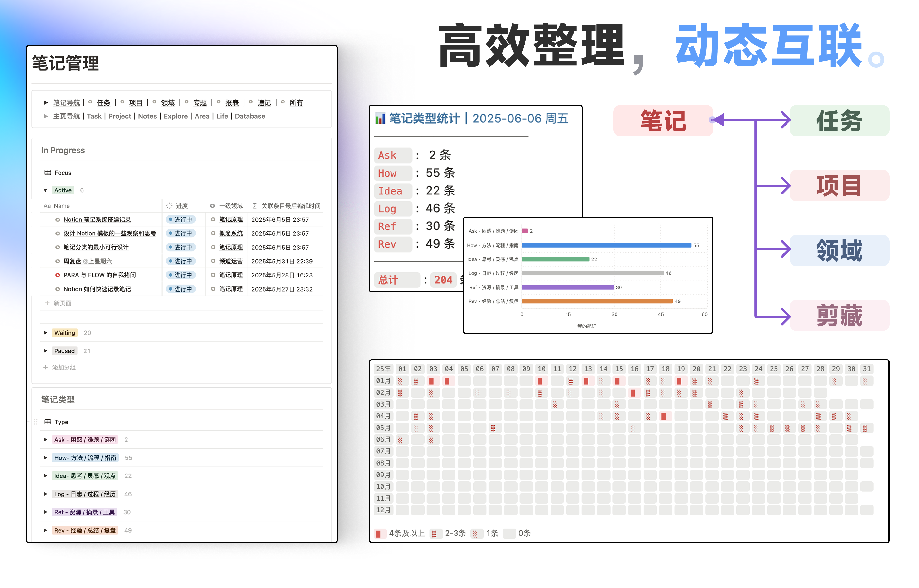Click the 总计 total label

397,280
